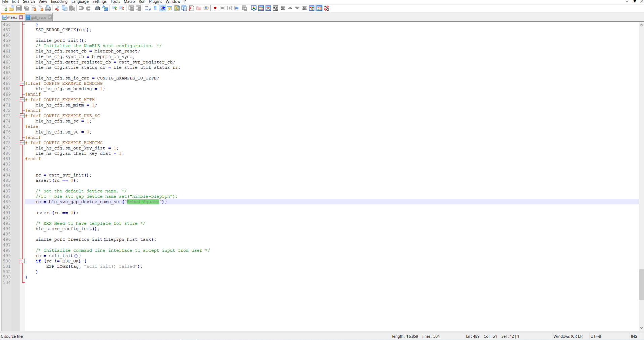The image size is (644, 340).
Task: Open the User Defined Language dialog icon
Action: (x=169, y=8)
